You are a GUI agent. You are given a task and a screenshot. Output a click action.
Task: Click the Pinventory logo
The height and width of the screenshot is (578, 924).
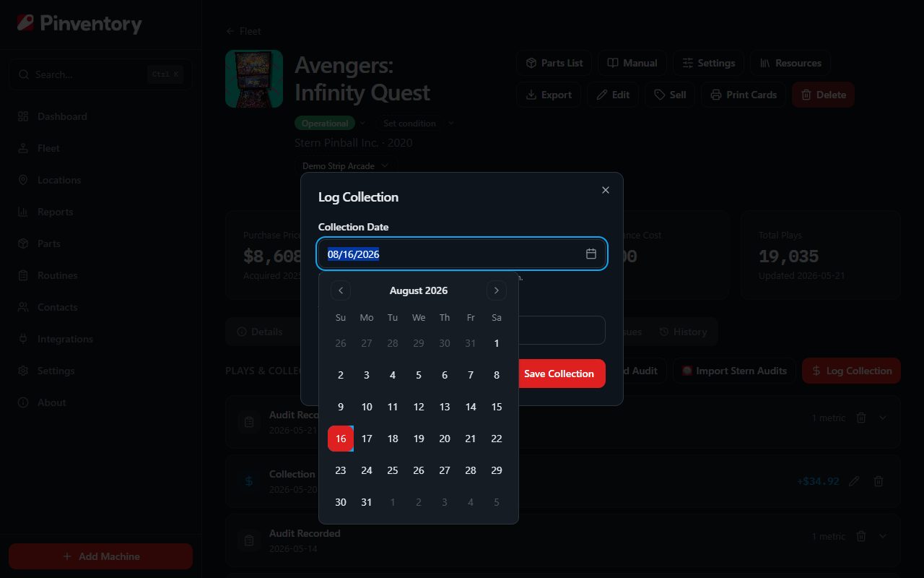tap(79, 24)
